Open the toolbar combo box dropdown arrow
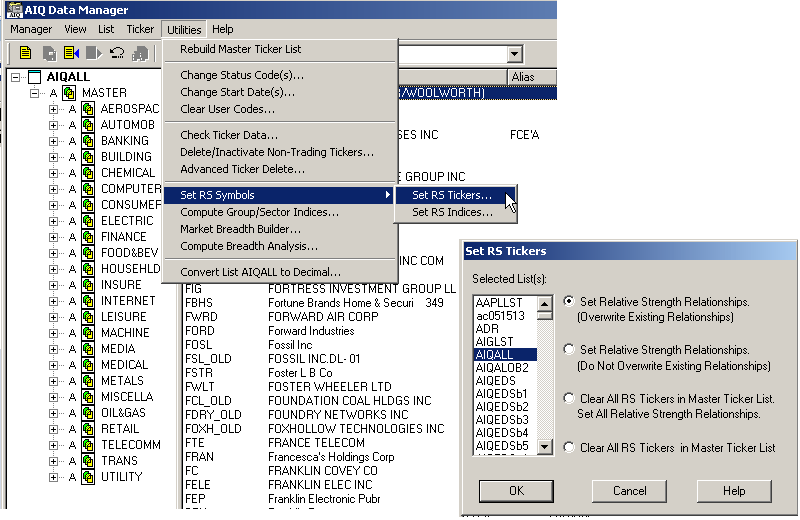Viewport: 800px width, 520px height. 515,55
